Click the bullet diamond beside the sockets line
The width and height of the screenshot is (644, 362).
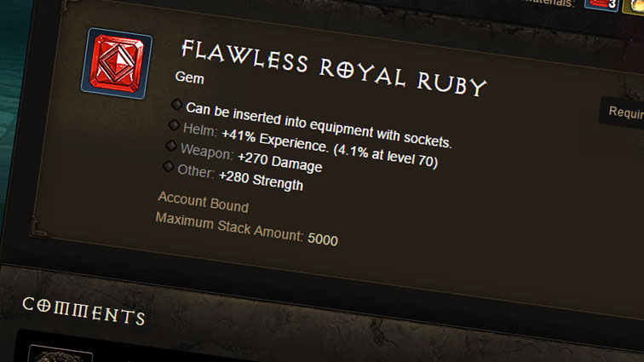(177, 105)
